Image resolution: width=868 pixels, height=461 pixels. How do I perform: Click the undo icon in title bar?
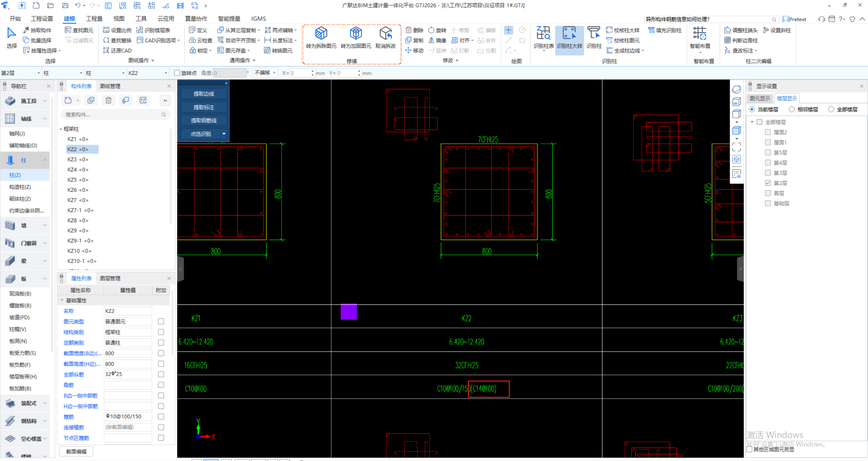coord(78,5)
